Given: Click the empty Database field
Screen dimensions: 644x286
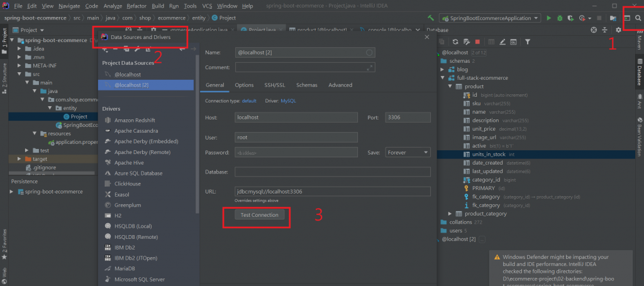Looking at the screenshot, I should (333, 172).
